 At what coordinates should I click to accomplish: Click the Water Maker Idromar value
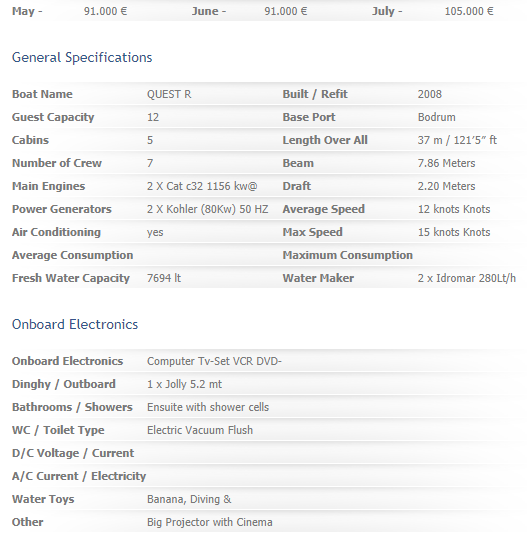[467, 278]
